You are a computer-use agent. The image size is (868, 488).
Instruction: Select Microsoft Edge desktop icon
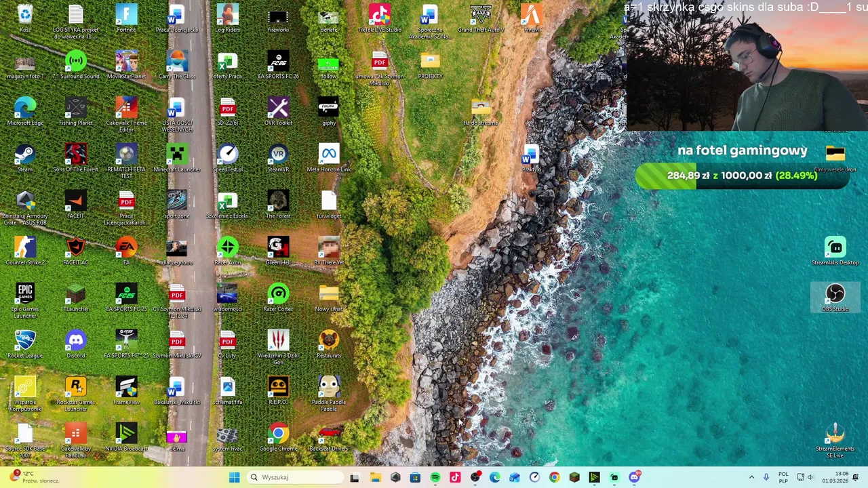pyautogui.click(x=25, y=112)
